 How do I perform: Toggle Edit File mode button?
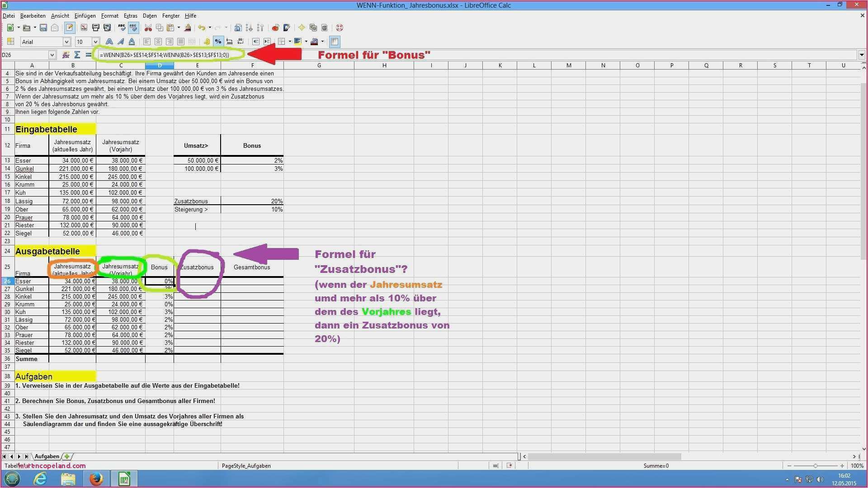point(70,28)
